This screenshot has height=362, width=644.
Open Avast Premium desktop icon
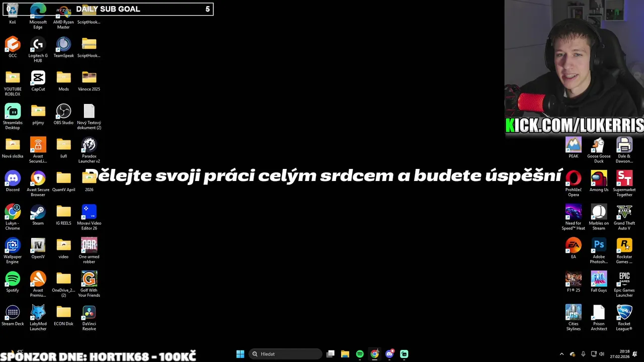[x=38, y=285]
